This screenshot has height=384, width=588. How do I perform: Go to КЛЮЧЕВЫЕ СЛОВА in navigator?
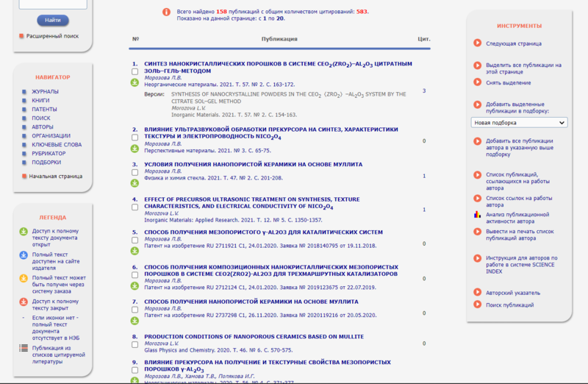56,145
